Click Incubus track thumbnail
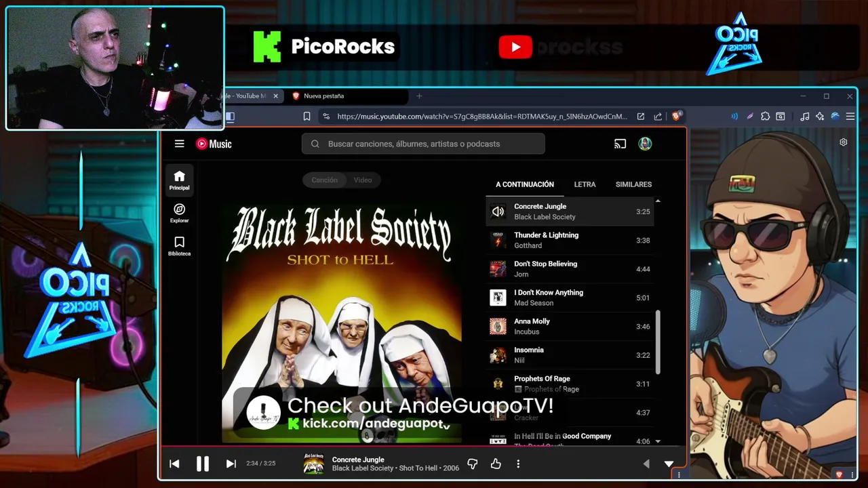868x488 pixels. pyautogui.click(x=498, y=326)
